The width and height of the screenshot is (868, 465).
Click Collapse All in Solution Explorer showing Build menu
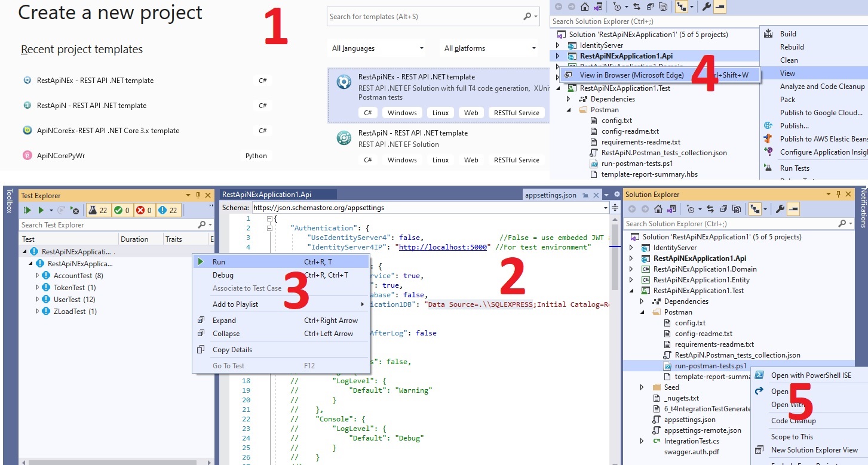coord(650,7)
